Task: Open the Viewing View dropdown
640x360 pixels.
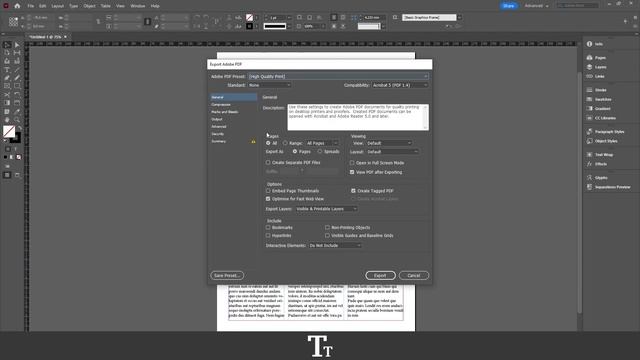Action: tap(389, 143)
